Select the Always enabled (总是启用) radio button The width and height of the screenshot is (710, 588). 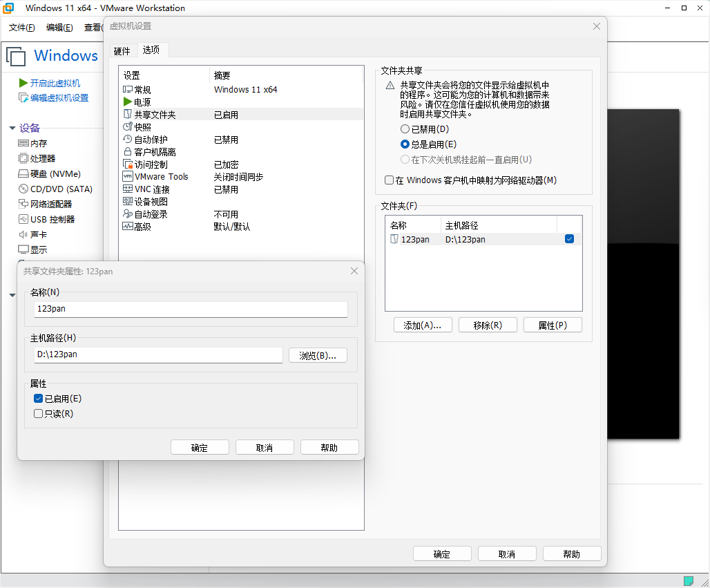coord(405,144)
